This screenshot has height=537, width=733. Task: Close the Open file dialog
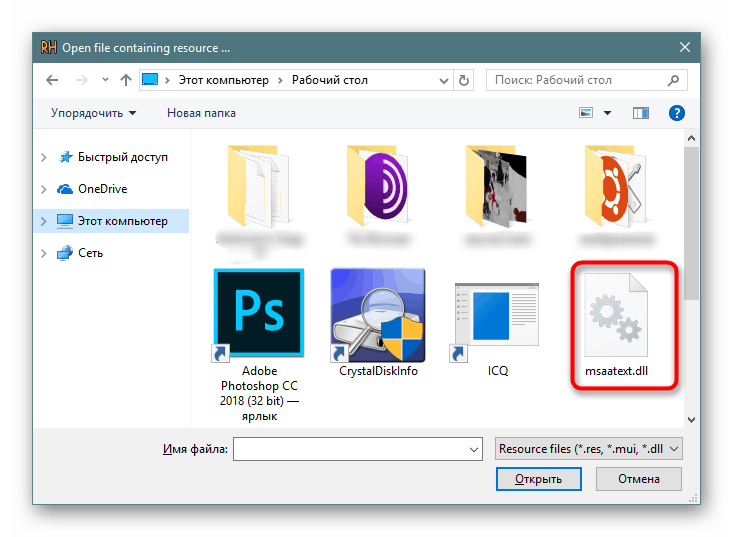coord(685,47)
